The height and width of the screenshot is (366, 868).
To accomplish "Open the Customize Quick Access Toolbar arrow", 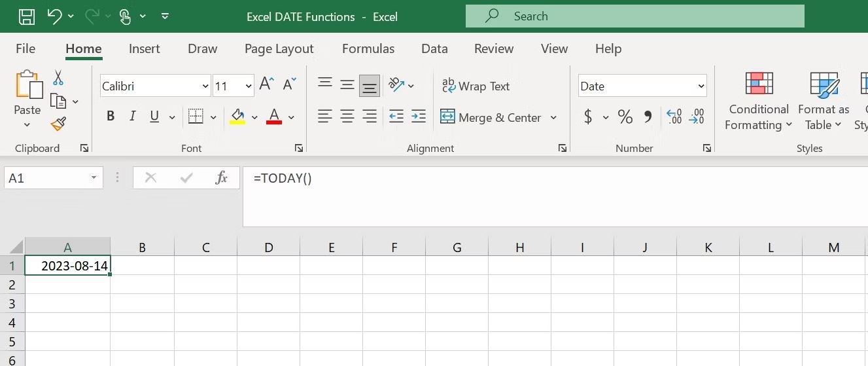I will [165, 16].
